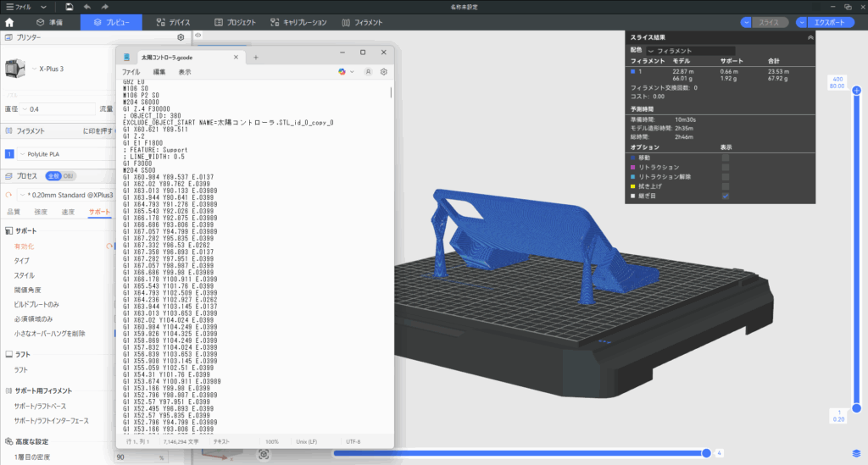Screen dimensions: 868x465
Task: Click the horizontal move slider handle
Action: tap(706, 453)
